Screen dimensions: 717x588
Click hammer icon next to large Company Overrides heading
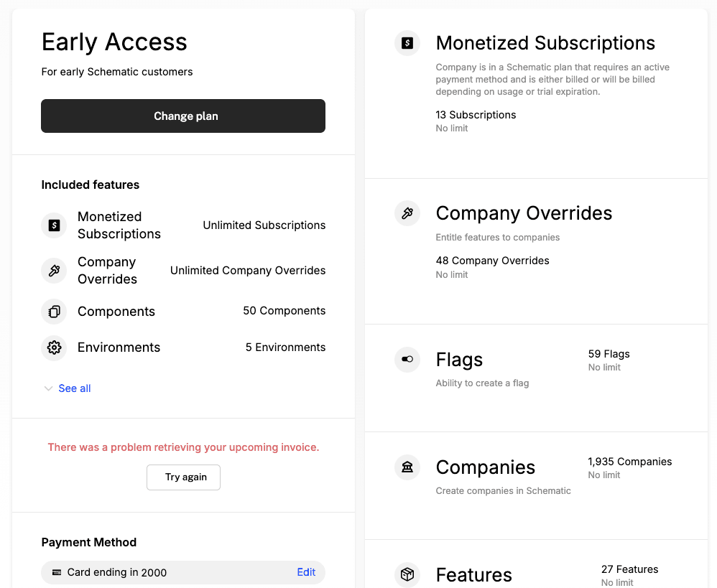pos(407,213)
